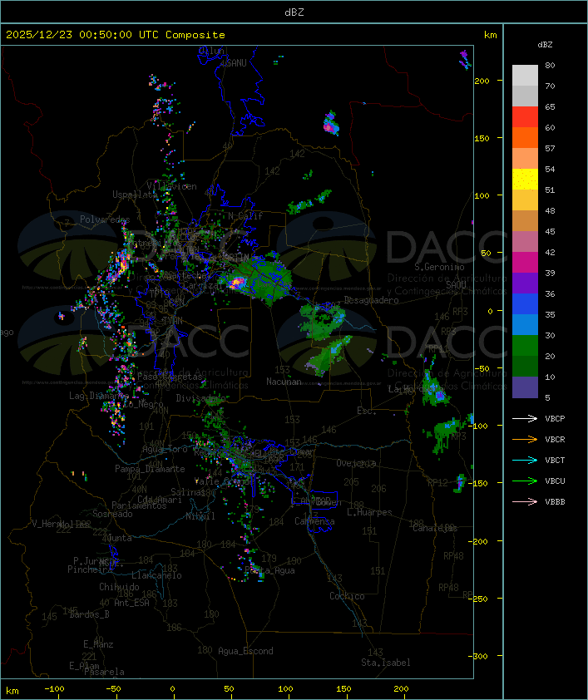Click the Polvaredas place label
The image size is (588, 700).
105,219
